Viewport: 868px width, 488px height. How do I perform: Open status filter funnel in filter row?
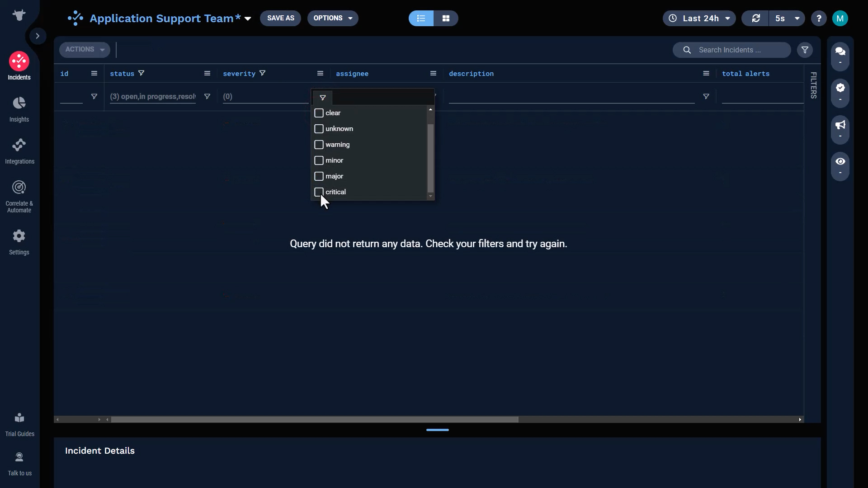pyautogui.click(x=207, y=96)
